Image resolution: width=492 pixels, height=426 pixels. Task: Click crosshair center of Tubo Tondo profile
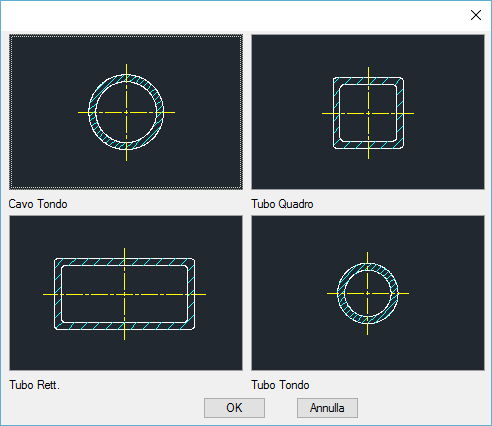coord(368,293)
